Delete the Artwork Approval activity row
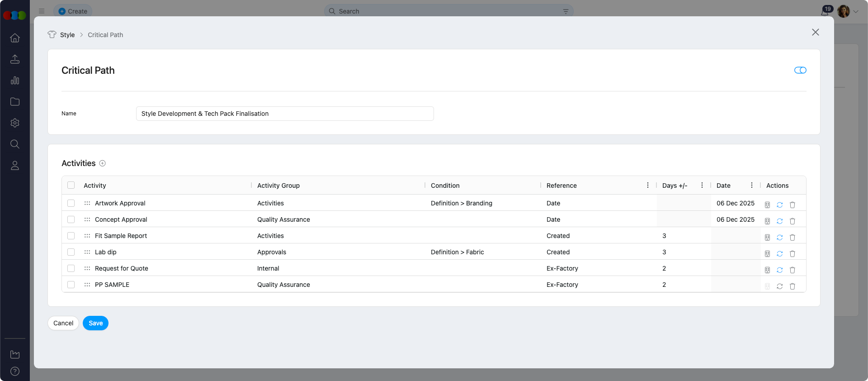This screenshot has height=381, width=868. click(x=792, y=205)
